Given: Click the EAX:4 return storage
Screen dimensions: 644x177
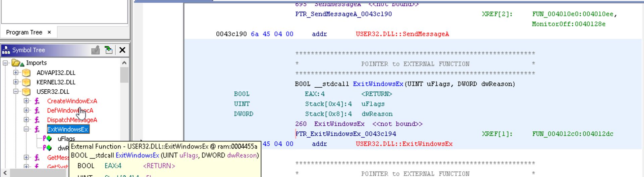Looking at the screenshot, I should tap(315, 94).
